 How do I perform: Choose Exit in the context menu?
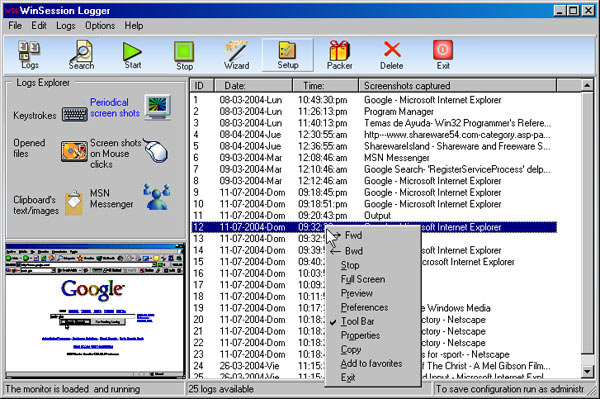(373, 377)
